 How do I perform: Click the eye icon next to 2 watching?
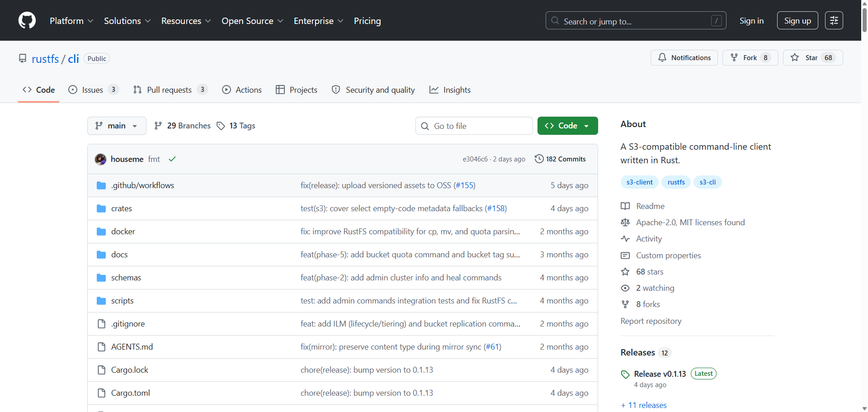coord(625,288)
